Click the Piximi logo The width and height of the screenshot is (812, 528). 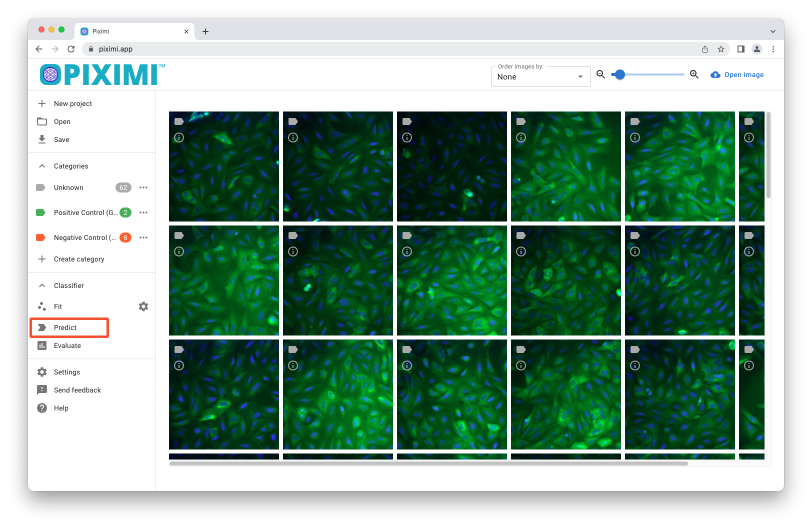102,74
